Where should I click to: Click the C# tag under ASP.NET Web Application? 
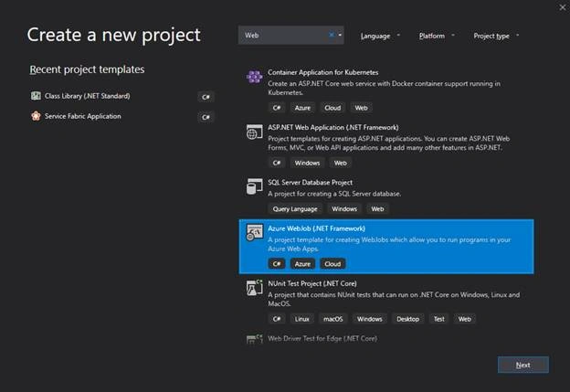point(277,163)
